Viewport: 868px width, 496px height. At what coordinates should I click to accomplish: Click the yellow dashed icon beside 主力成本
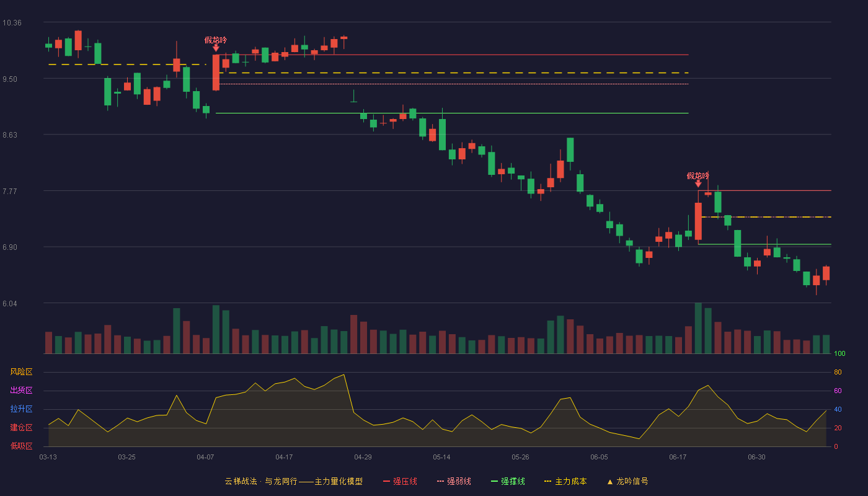pos(547,481)
